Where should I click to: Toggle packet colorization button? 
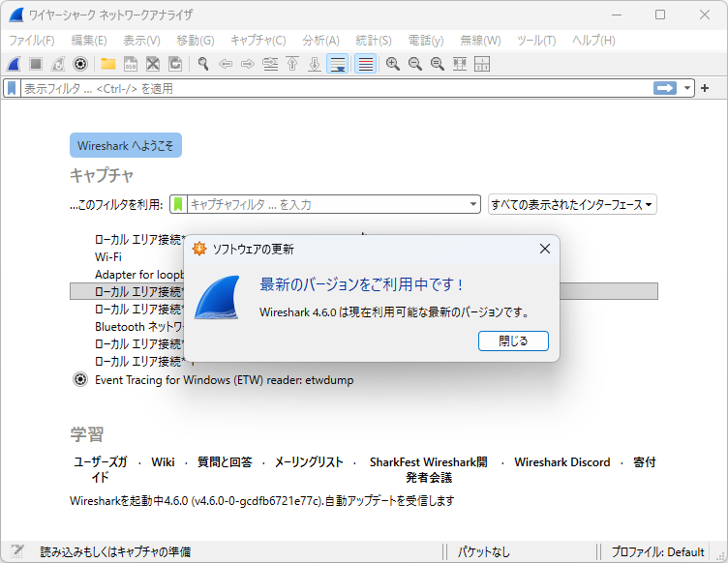coord(365,64)
